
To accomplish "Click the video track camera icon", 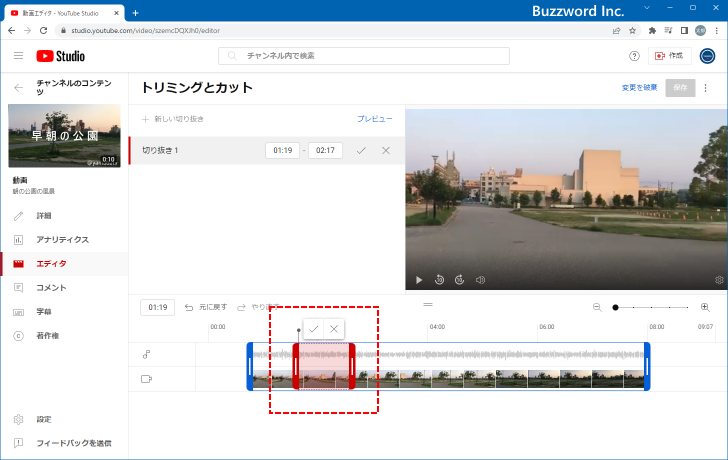I will coord(146,379).
